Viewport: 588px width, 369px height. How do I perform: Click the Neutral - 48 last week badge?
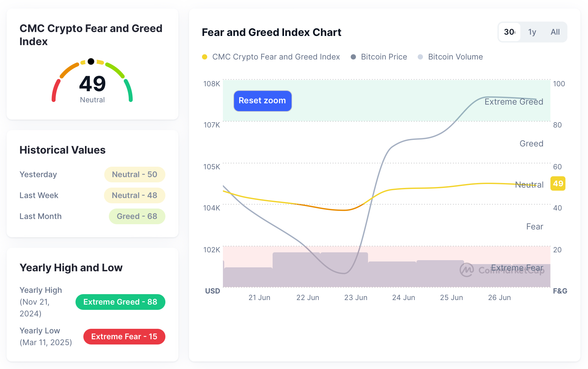point(135,195)
